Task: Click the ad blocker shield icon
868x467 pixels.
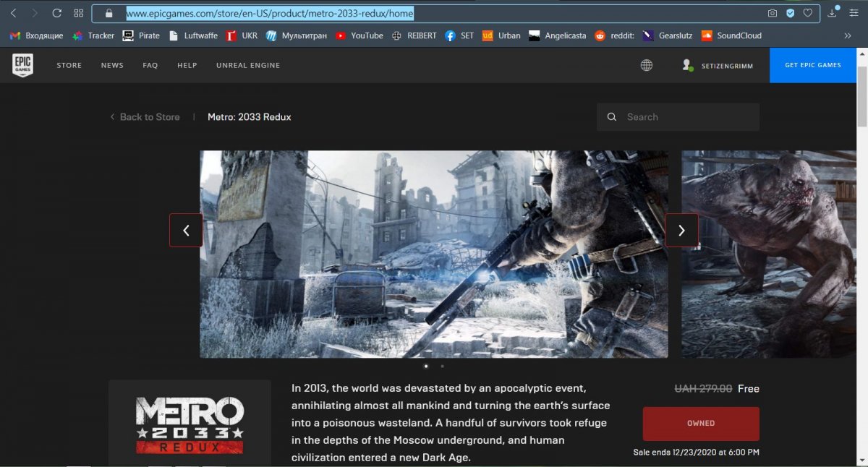Action: click(x=791, y=13)
